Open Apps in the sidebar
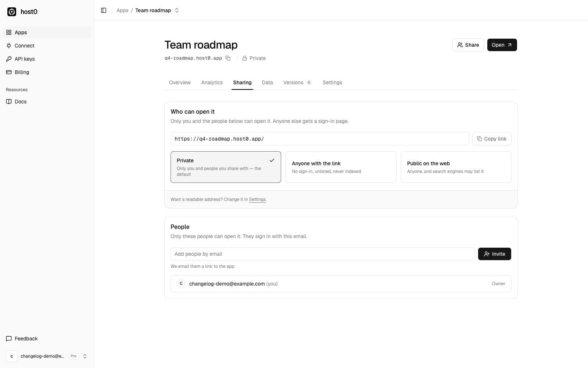The width and height of the screenshot is (588, 368). (47, 32)
